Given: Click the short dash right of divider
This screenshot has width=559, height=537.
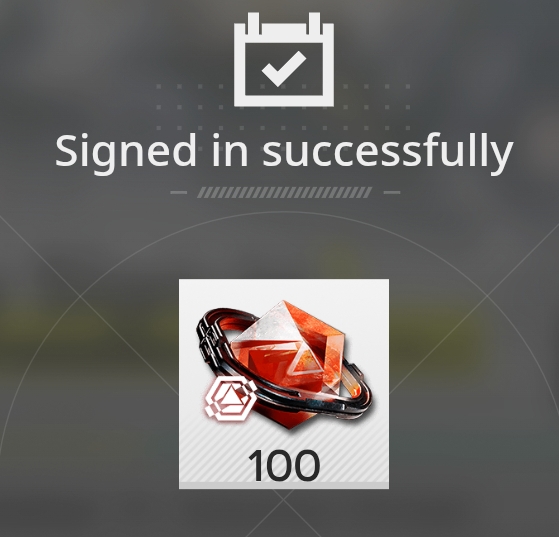Looking at the screenshot, I should pyautogui.click(x=391, y=193).
